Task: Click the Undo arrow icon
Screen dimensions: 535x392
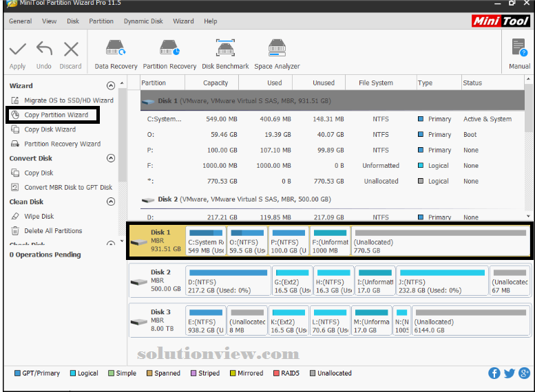Action: click(44, 49)
